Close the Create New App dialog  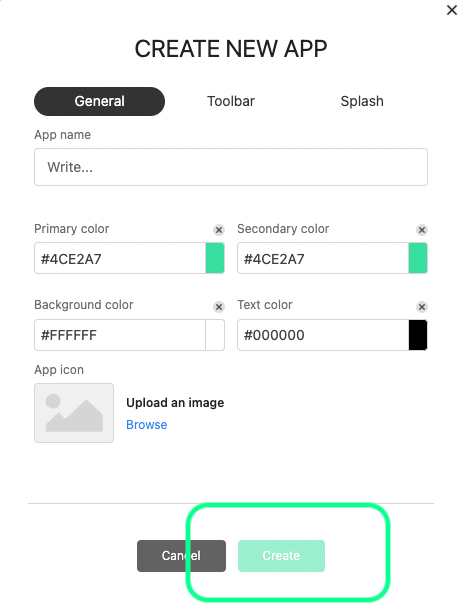click(x=452, y=10)
